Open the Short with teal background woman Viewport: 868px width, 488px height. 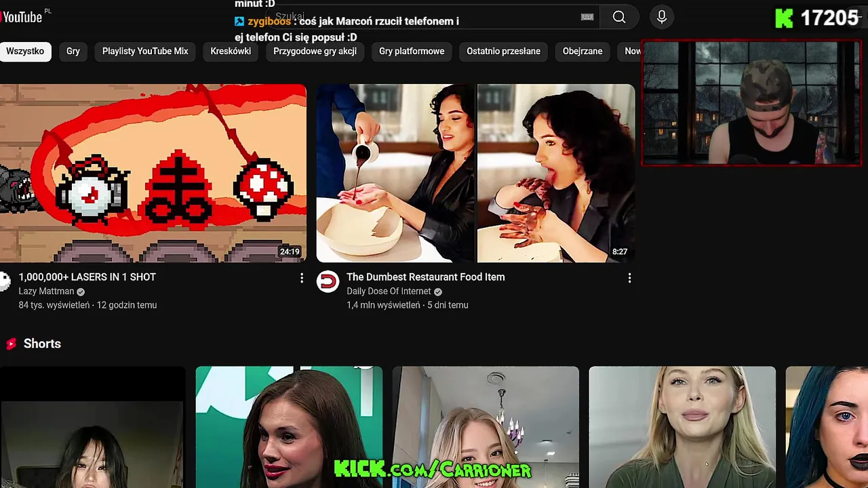coord(289,427)
